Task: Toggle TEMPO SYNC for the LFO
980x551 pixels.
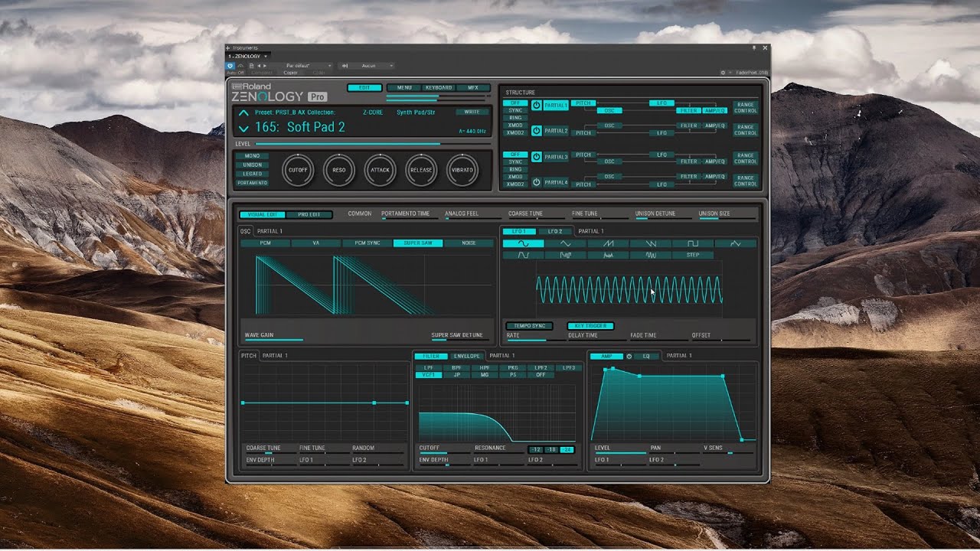Action: tap(529, 326)
